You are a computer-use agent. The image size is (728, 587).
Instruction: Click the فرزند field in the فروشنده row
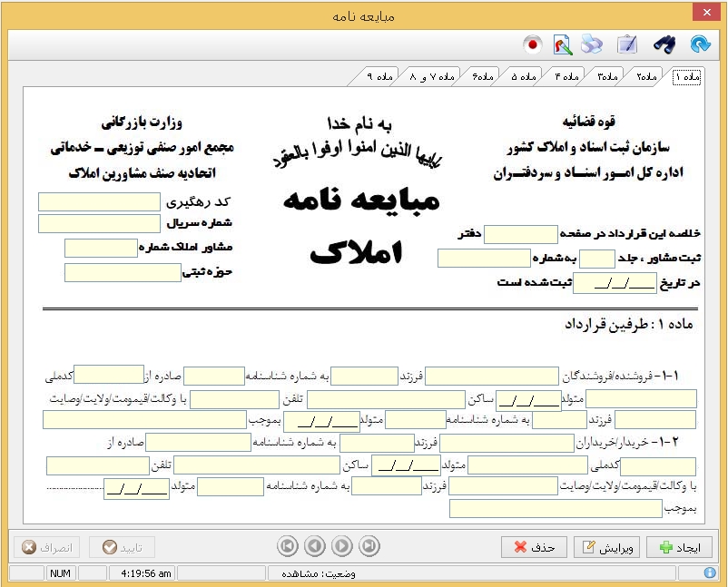coord(365,377)
